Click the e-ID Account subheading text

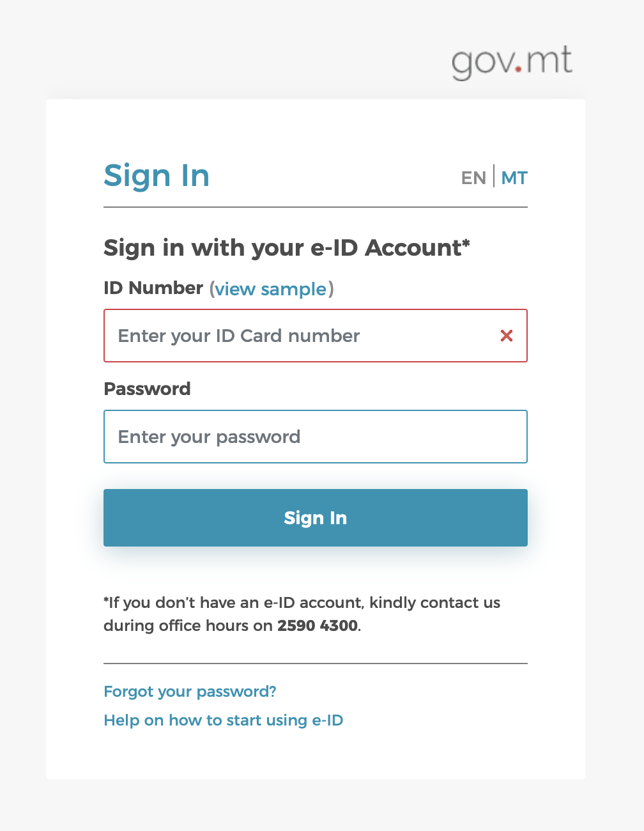[281, 248]
